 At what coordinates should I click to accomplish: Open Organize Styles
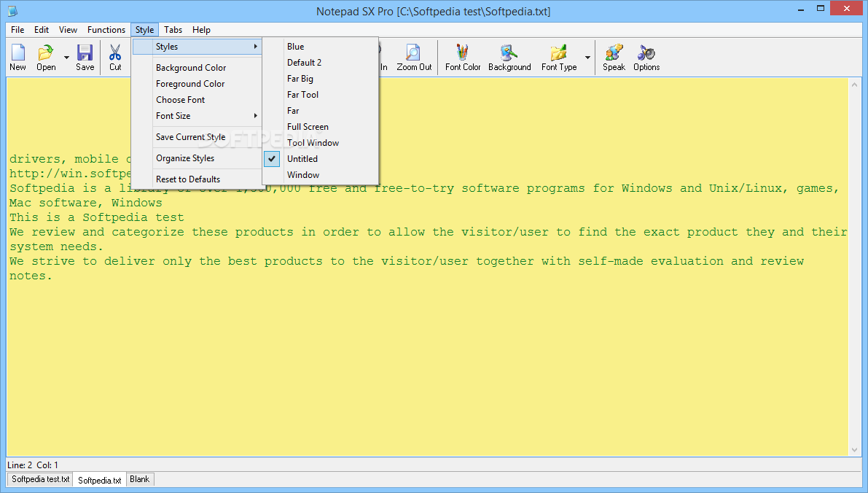tap(198, 158)
